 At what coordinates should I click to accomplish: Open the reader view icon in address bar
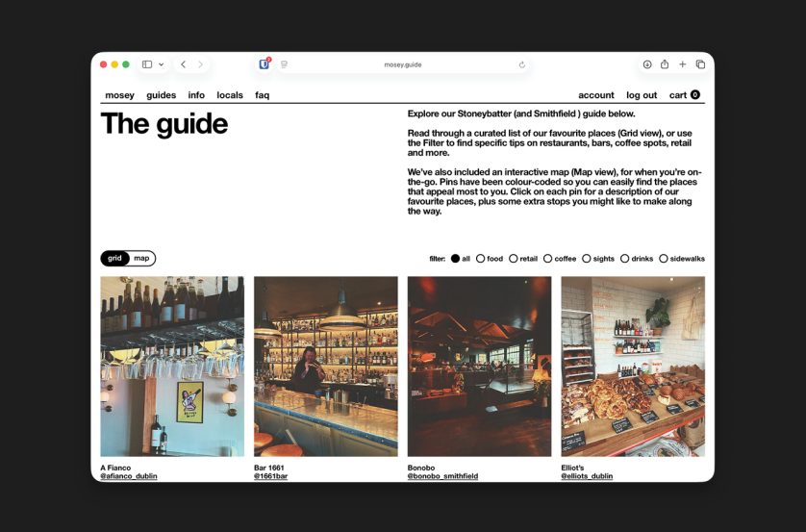click(284, 64)
